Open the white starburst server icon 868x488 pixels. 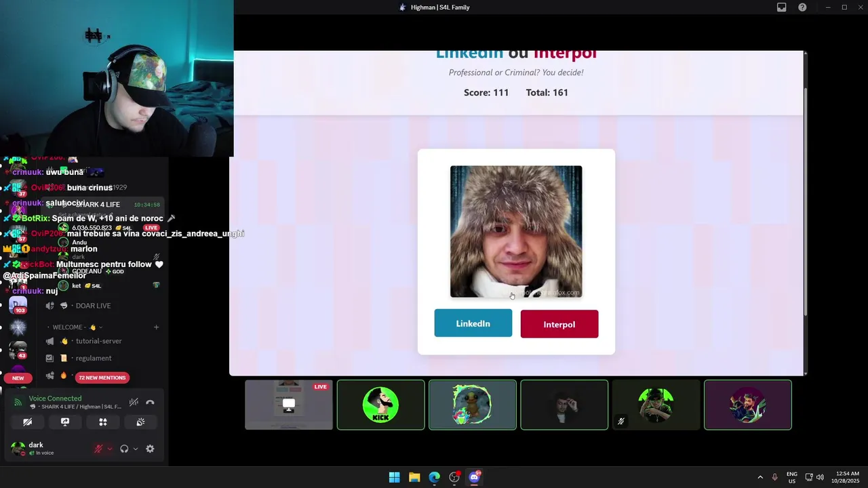click(18, 328)
